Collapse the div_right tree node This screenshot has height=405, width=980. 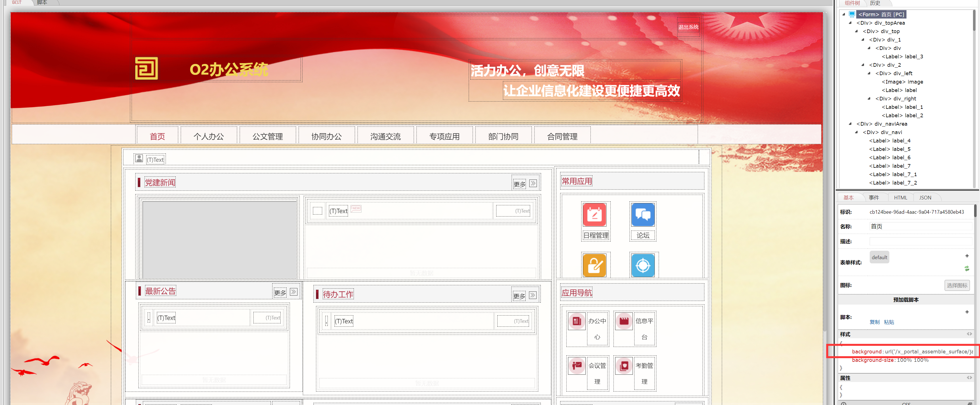(x=869, y=98)
